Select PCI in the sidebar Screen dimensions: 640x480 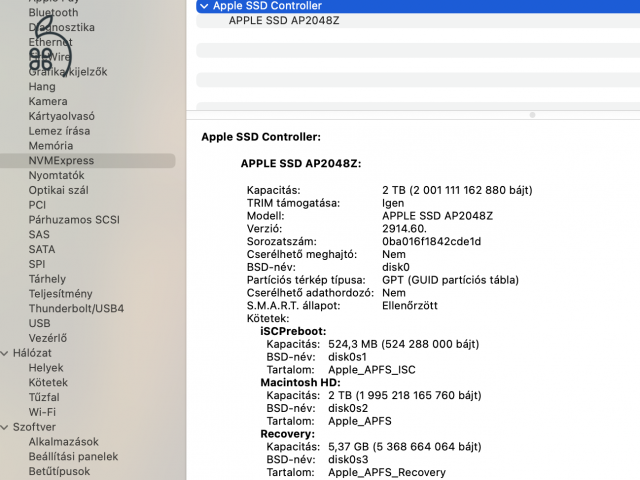37,205
